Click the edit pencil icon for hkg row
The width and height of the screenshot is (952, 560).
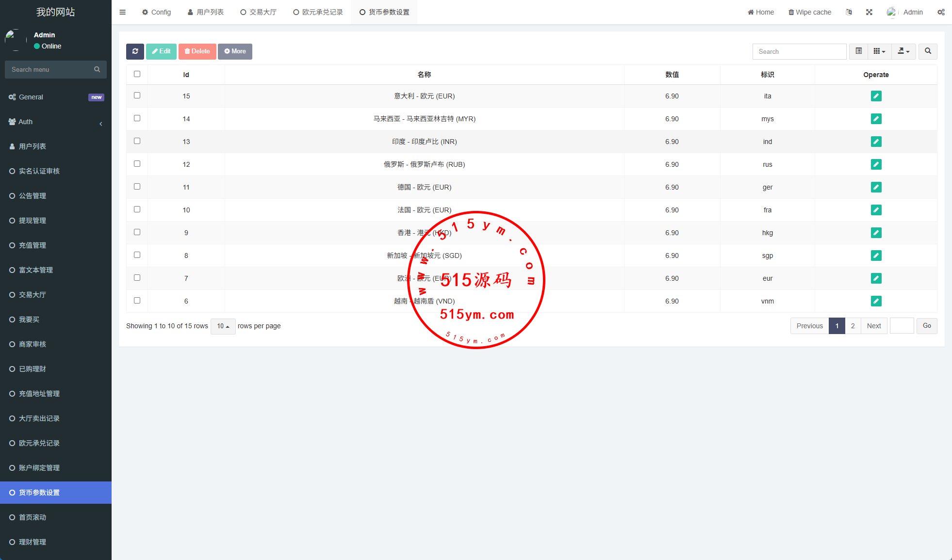[x=876, y=233]
